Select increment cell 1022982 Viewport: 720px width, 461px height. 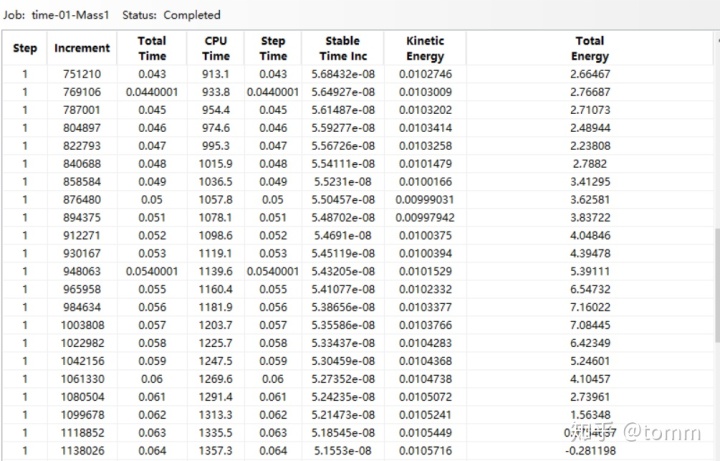pos(83,343)
